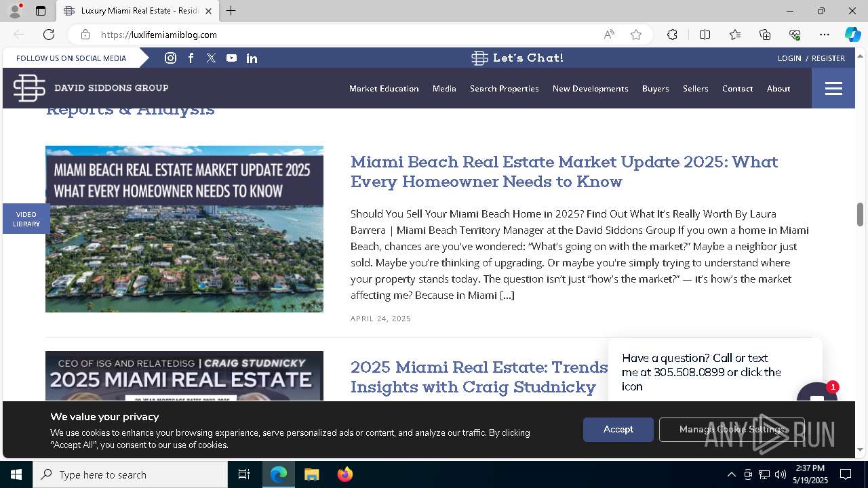868x488 pixels.
Task: Open browser Extensions icon
Action: [672, 35]
